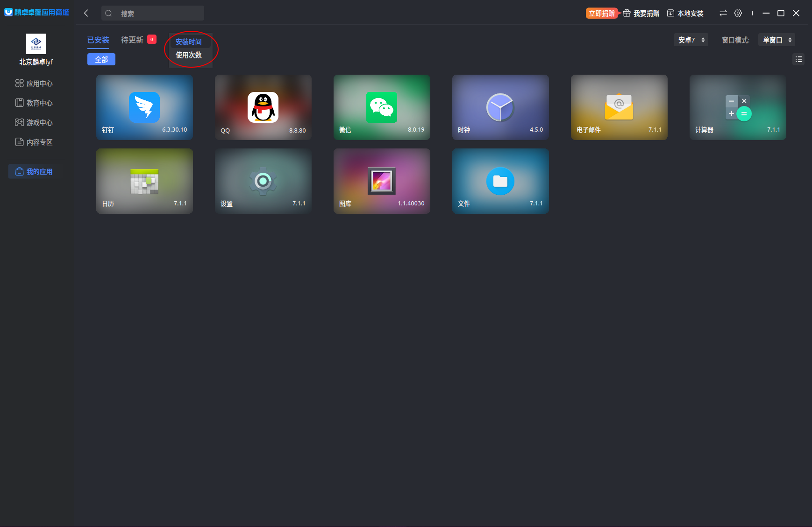Open the 设置 settings gear app
Screen dimensions: 812x527
point(263,181)
